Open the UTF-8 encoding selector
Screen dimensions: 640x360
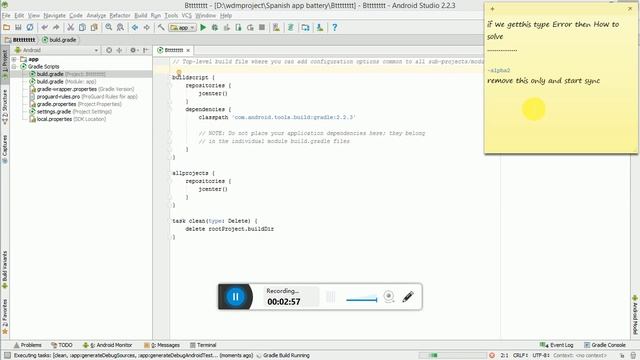(x=541, y=356)
